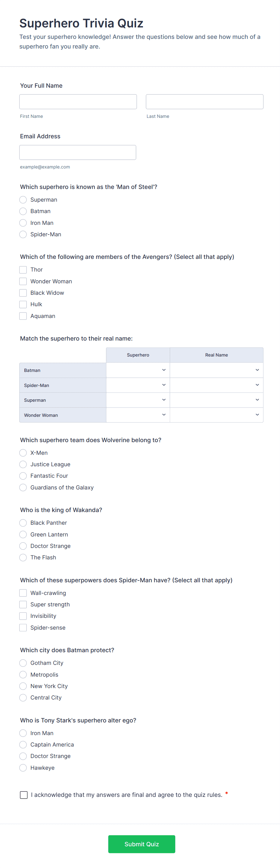Screen dimensions: 280x868
Task: Focus the First Name input field
Action: (78, 102)
